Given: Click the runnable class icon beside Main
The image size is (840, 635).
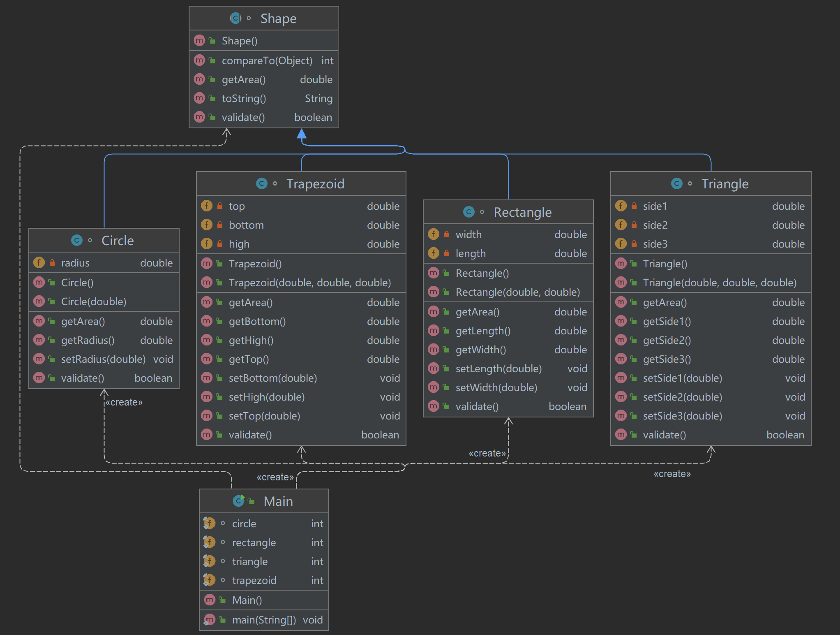Looking at the screenshot, I should click(239, 501).
